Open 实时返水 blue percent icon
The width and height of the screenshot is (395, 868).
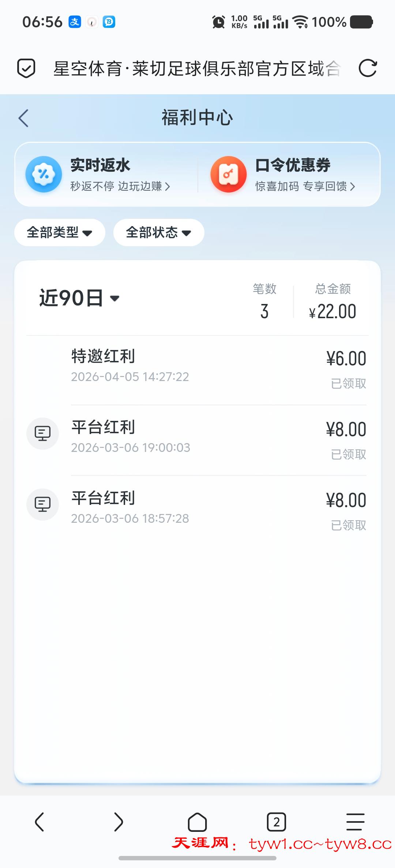point(44,174)
